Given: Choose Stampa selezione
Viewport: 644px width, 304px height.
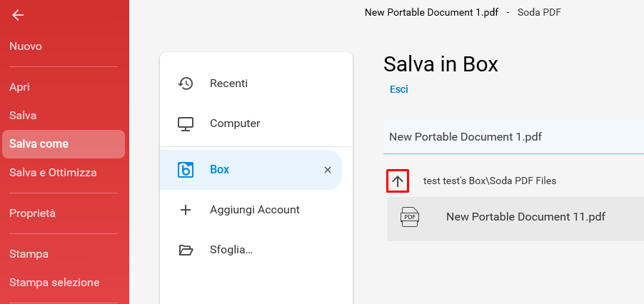Looking at the screenshot, I should click(x=54, y=283).
